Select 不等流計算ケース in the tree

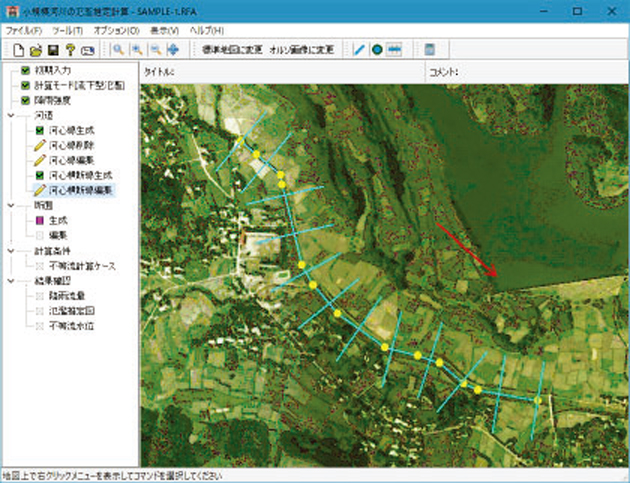pos(82,265)
